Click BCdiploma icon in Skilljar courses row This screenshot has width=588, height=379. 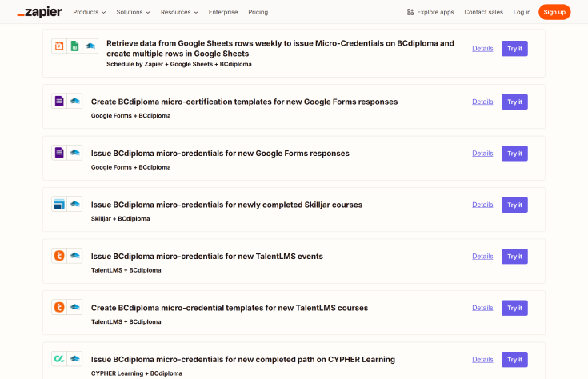(74, 205)
